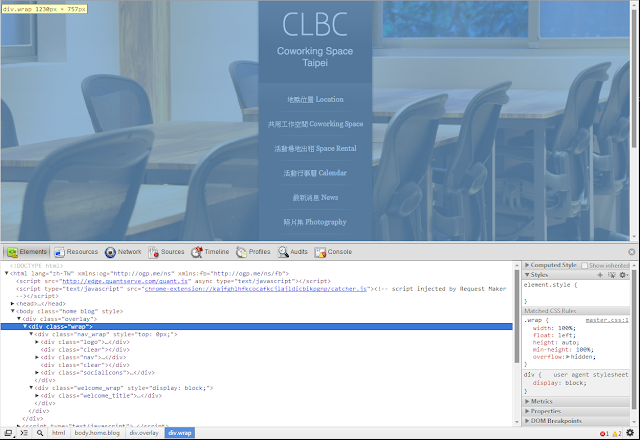The height and width of the screenshot is (440, 640).
Task: Expand the div welcome_title node
Action: pyautogui.click(x=37, y=396)
